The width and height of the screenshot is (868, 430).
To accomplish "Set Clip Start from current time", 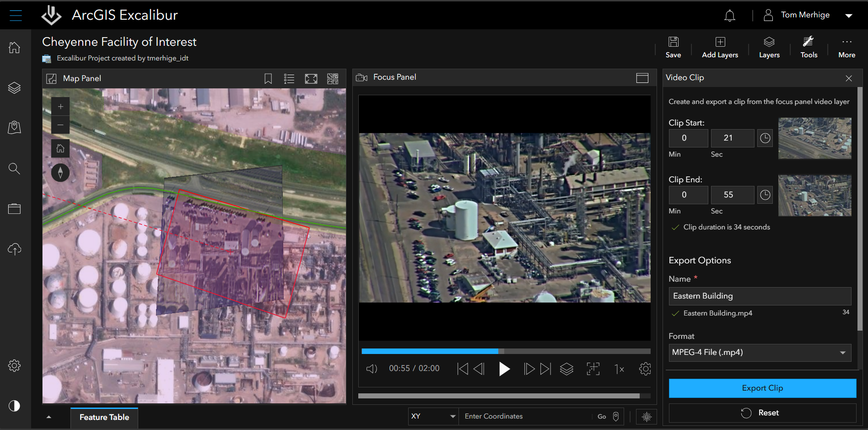I will coord(765,138).
